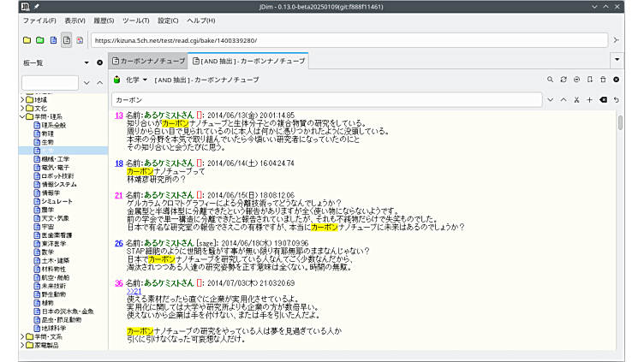The width and height of the screenshot is (644, 362).
Task: Click the yellow board list toolbar icon
Action: (27, 40)
